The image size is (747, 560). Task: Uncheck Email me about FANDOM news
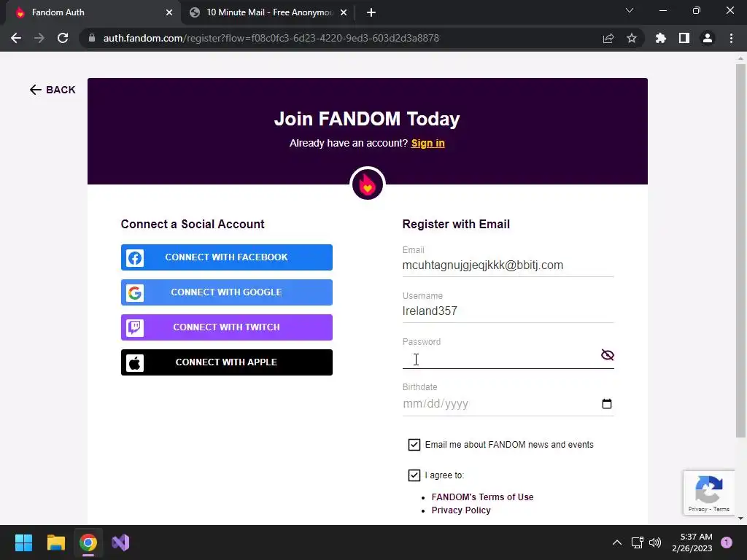click(414, 445)
